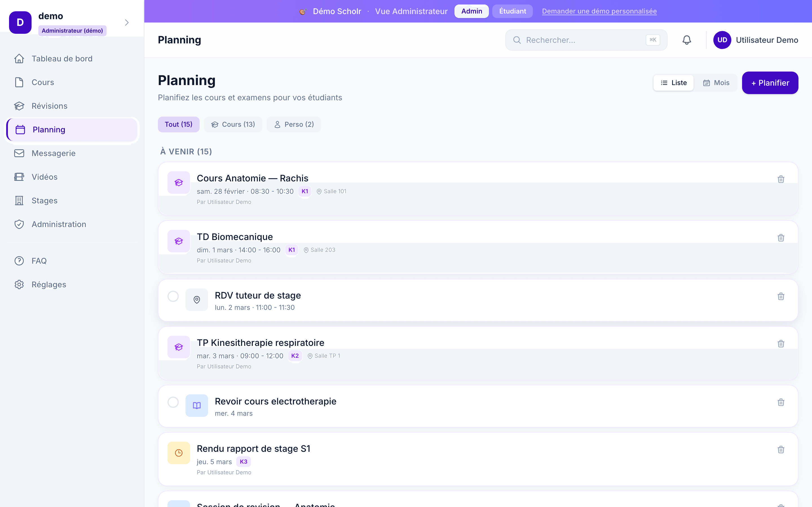Switch to the Étudiant view
The width and height of the screenshot is (812, 507).
[x=512, y=11]
